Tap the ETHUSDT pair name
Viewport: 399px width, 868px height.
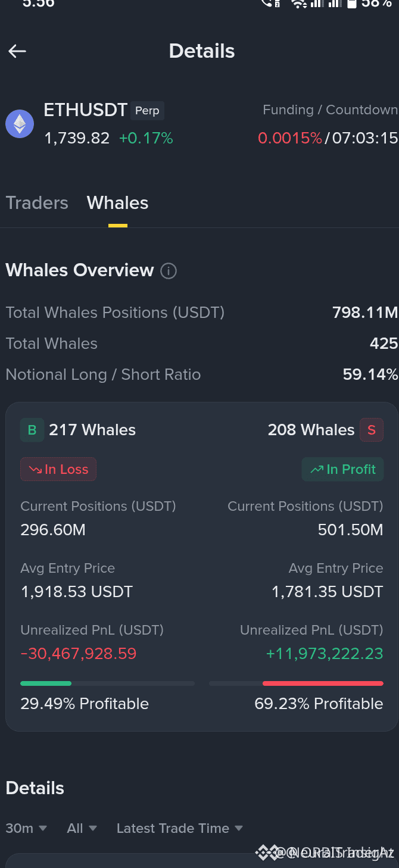tap(86, 110)
